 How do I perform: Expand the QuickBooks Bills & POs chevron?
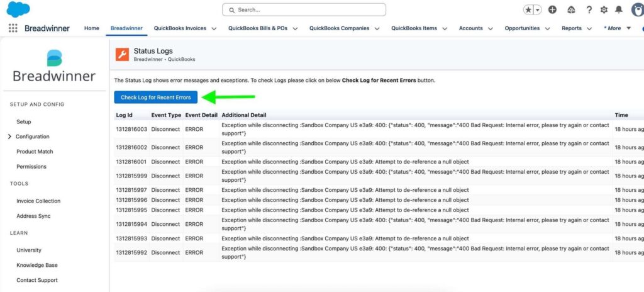point(296,29)
